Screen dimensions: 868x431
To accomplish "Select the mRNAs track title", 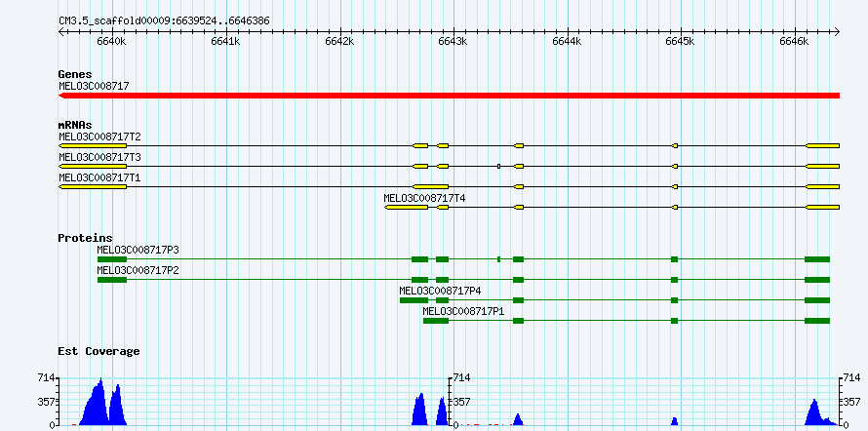I will tap(75, 125).
